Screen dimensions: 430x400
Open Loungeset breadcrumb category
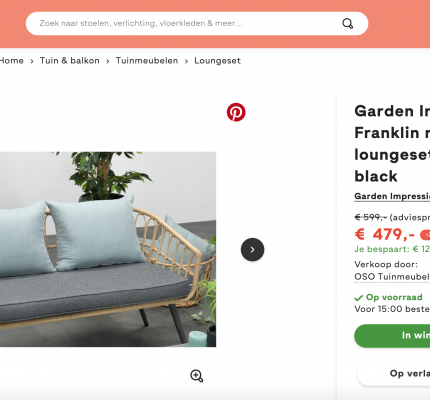[x=217, y=61]
